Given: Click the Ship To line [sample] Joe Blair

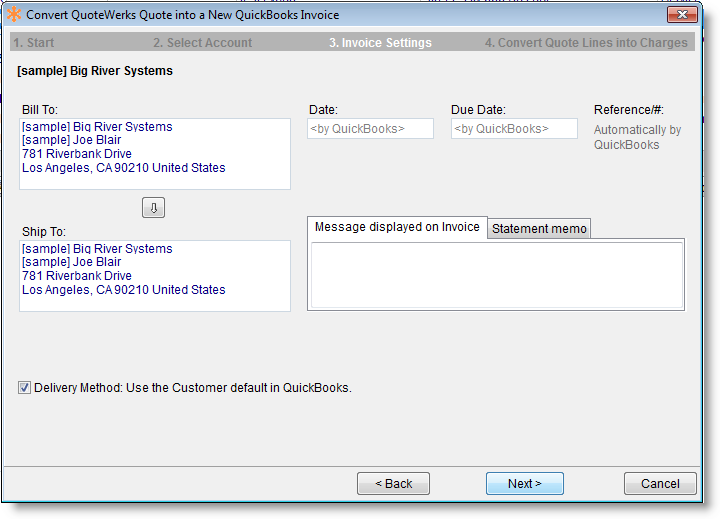Looking at the screenshot, I should click(x=71, y=262).
